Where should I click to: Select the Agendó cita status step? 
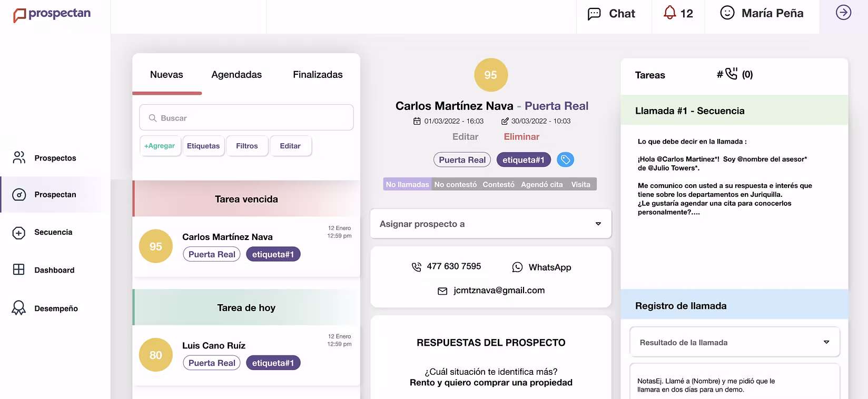click(542, 184)
